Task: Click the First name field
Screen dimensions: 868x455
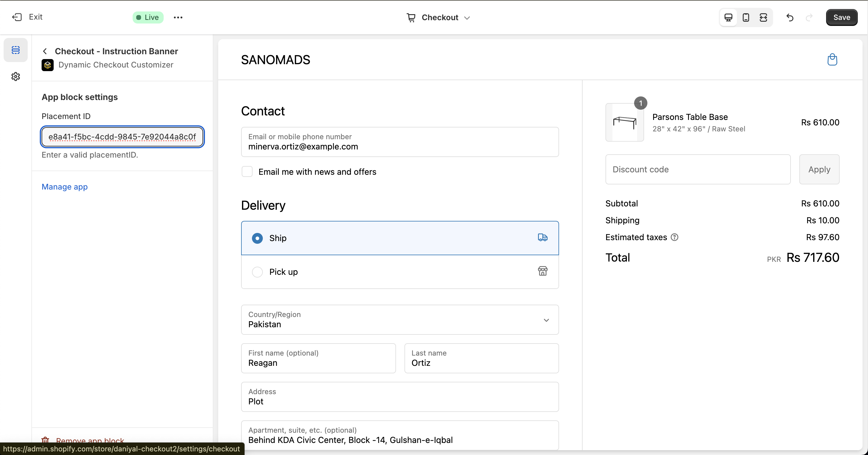Action: pyautogui.click(x=318, y=358)
